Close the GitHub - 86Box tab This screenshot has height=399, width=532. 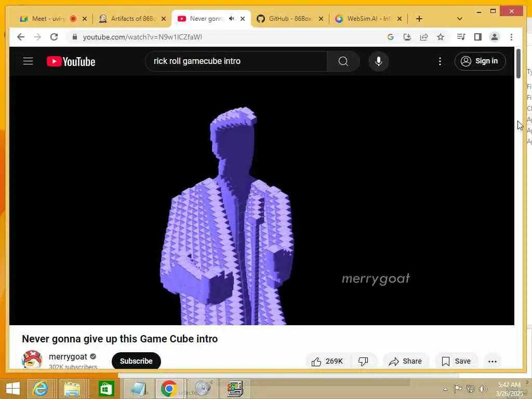[321, 19]
